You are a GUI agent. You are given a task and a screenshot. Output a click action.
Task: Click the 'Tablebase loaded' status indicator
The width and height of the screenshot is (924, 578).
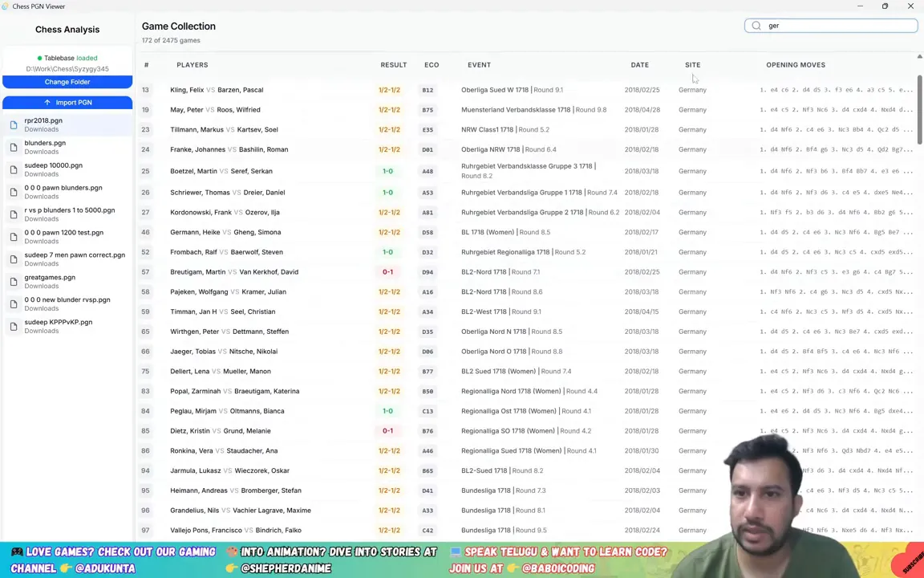coord(67,58)
